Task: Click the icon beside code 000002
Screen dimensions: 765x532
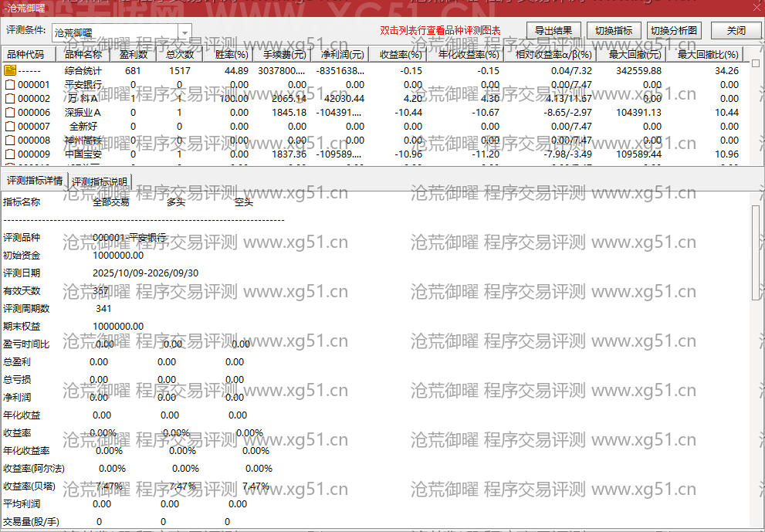Action: click(10, 99)
